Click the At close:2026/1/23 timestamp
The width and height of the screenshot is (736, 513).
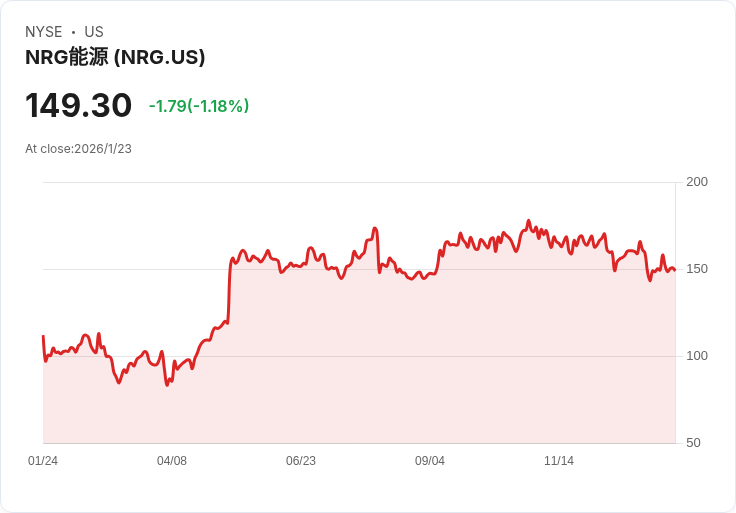pos(78,149)
